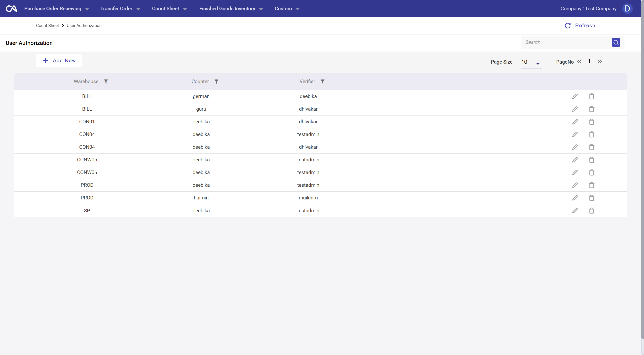
Task: Delete the CON04 testadmin row
Action: (x=591, y=134)
